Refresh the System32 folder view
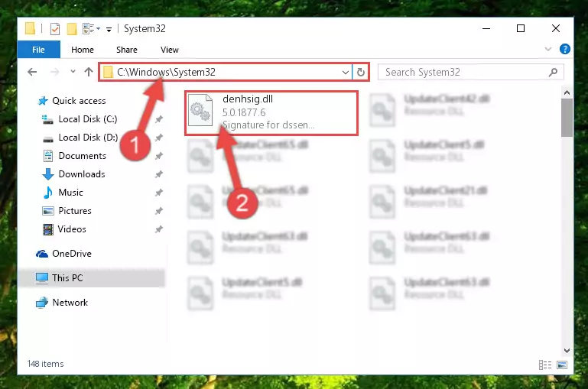588x389 pixels. pyautogui.click(x=361, y=72)
